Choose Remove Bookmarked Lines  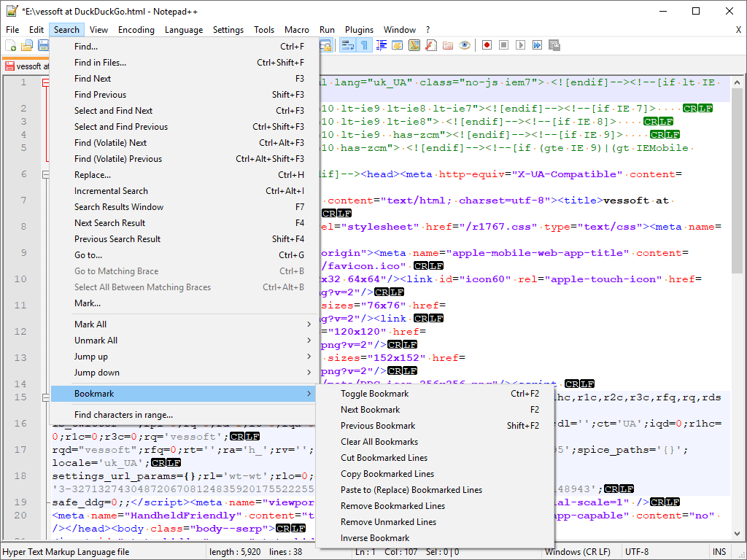pos(435,506)
